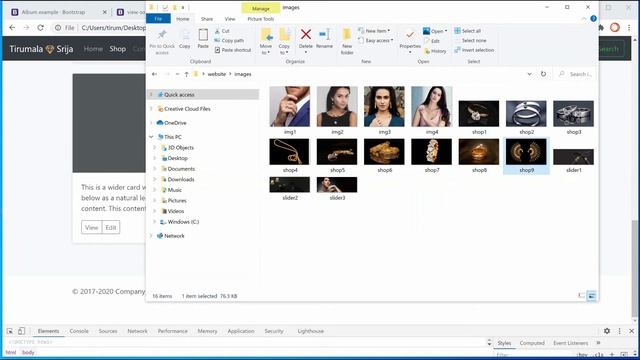Select the img3 image file

point(384,111)
